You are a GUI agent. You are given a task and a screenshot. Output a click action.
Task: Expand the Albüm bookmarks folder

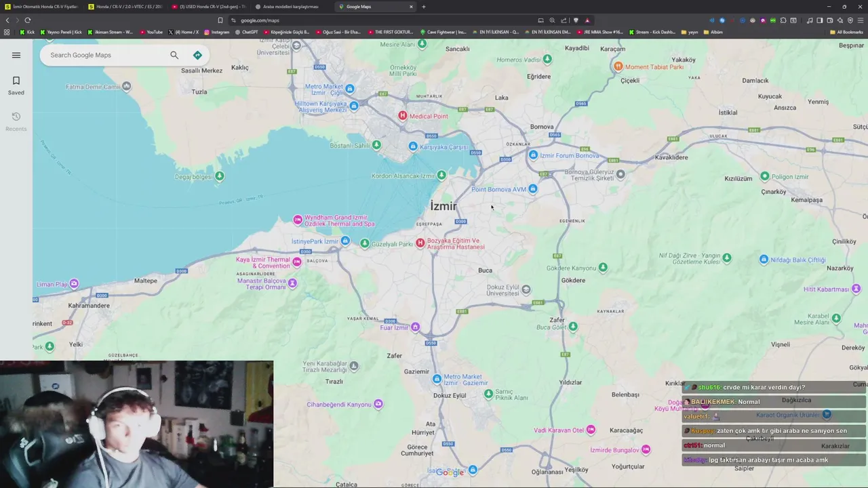(712, 32)
